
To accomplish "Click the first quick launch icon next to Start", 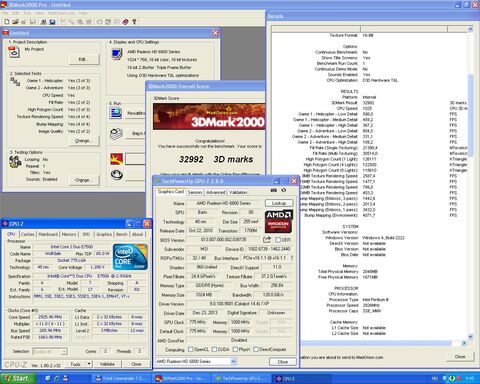I will 48,378.
